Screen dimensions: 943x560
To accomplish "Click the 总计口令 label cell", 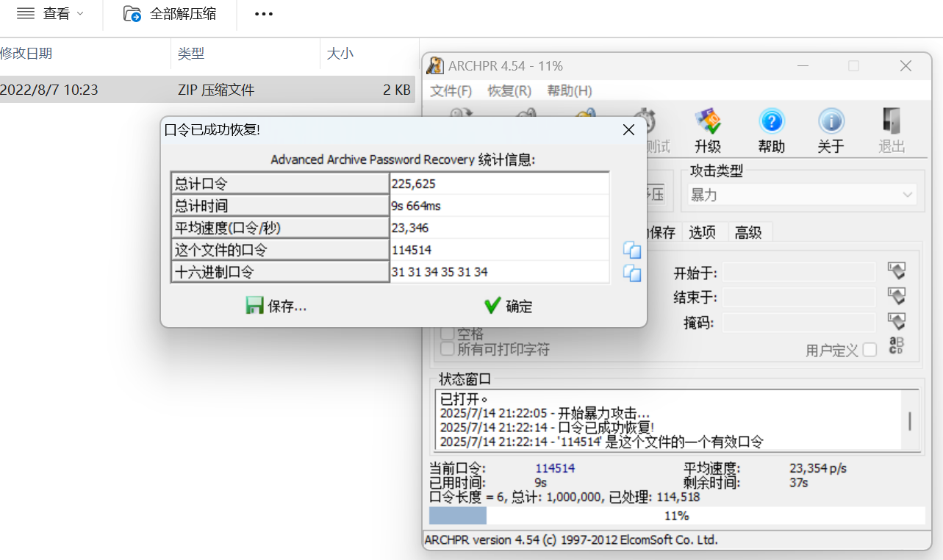I will (x=280, y=184).
